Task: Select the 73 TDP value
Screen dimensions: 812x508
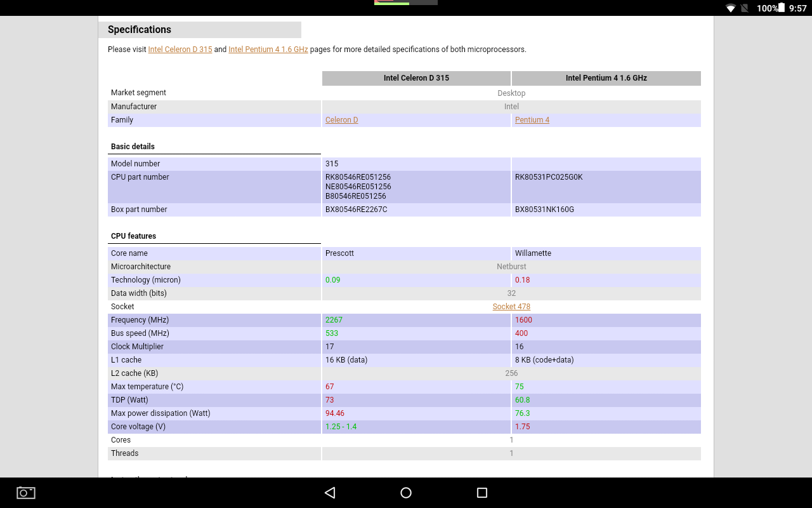Action: pos(329,400)
